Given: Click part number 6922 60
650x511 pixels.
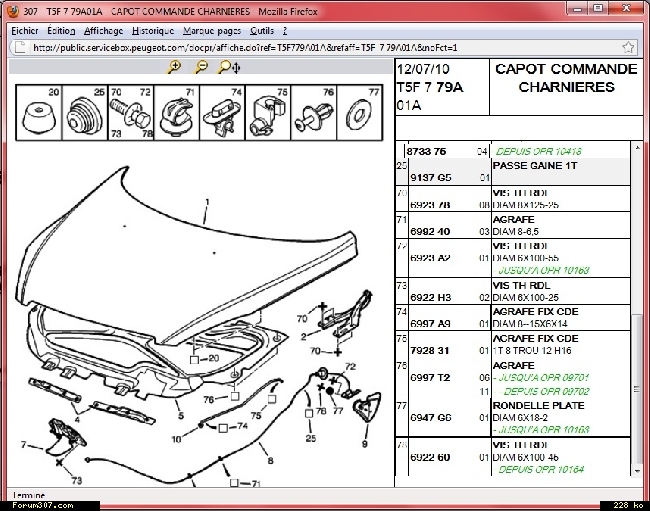Looking at the screenshot, I should (430, 457).
